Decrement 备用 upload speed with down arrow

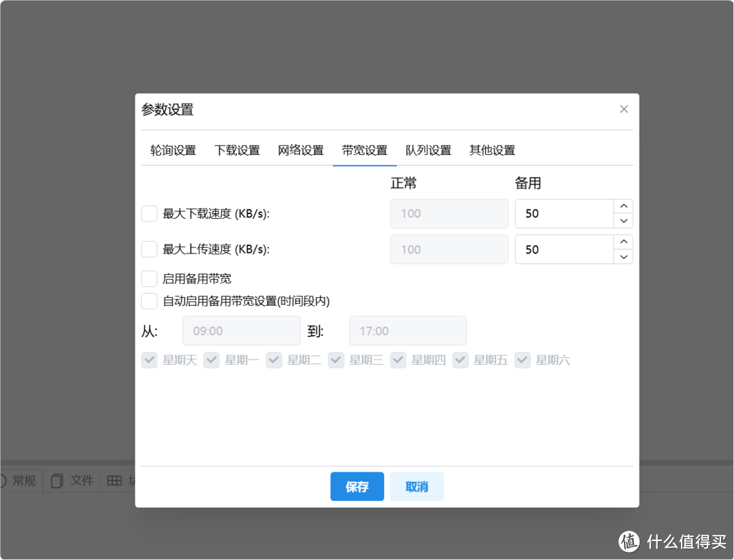(623, 257)
